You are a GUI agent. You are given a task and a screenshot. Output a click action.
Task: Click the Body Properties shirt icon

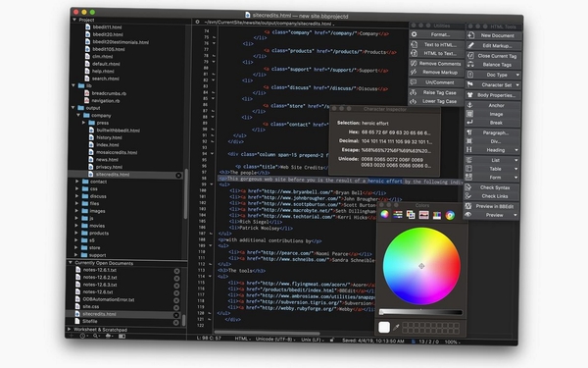tap(469, 94)
